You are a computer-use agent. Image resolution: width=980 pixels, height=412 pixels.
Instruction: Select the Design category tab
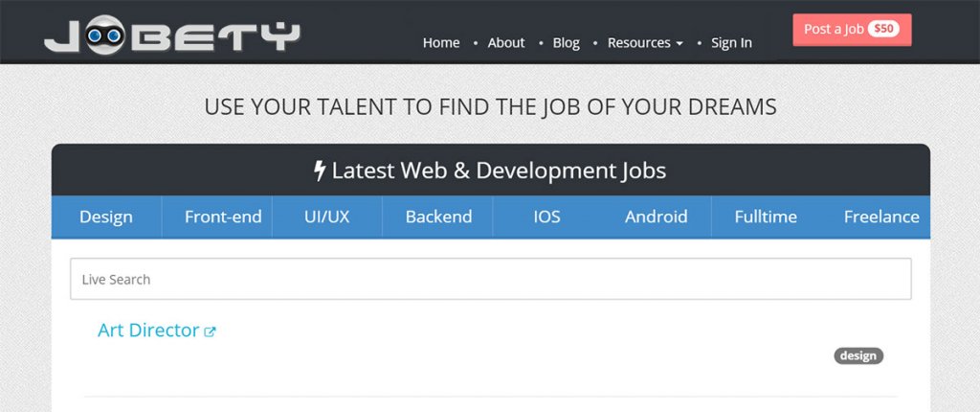[106, 217]
